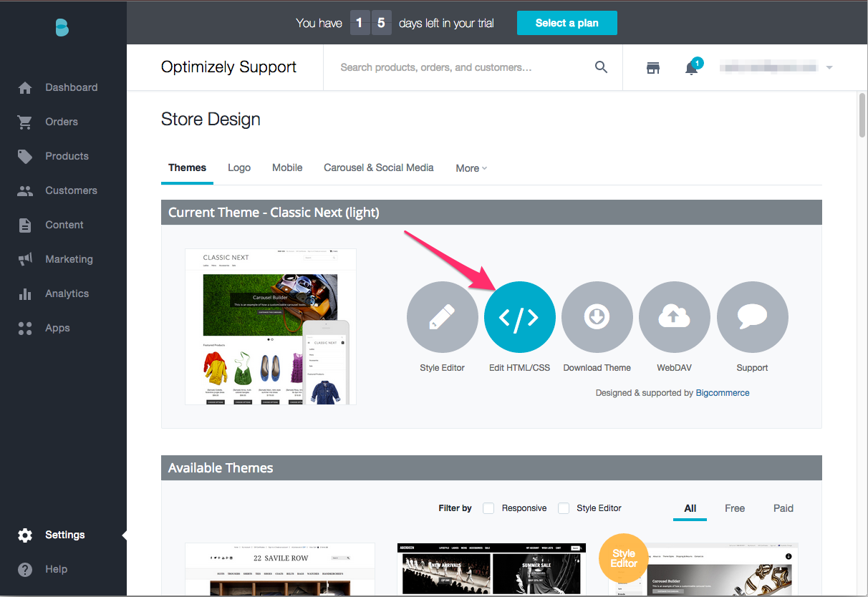Open the Products menu label

coord(67,156)
